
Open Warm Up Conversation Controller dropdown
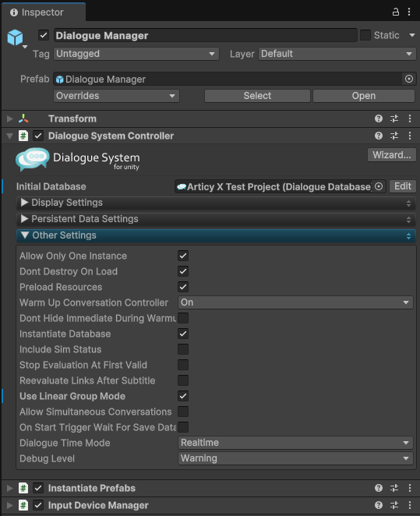295,302
